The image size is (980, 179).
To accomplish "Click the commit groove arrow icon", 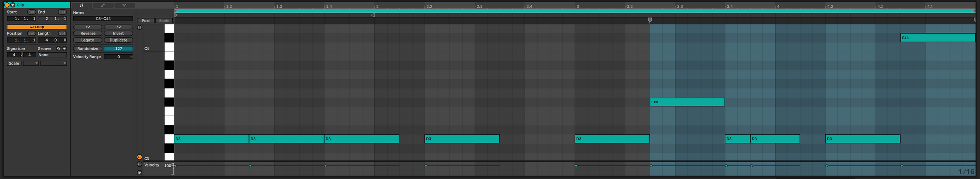I will pyautogui.click(x=64, y=49).
